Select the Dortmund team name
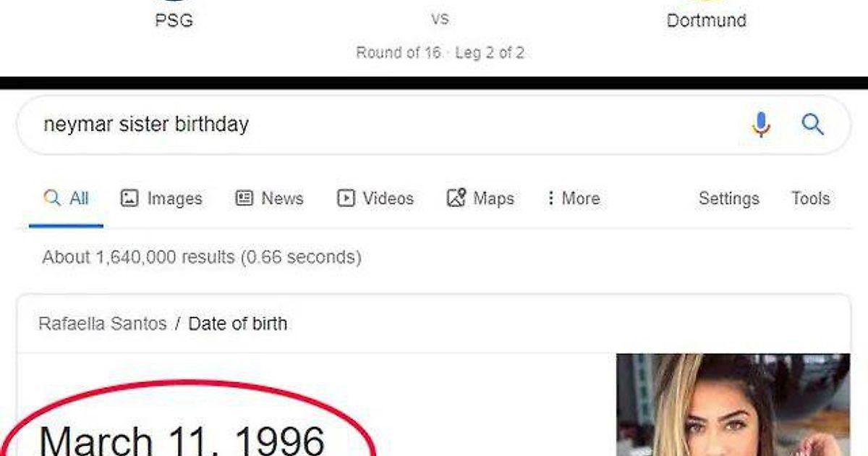Viewport: 868px width, 456px height. [706, 20]
